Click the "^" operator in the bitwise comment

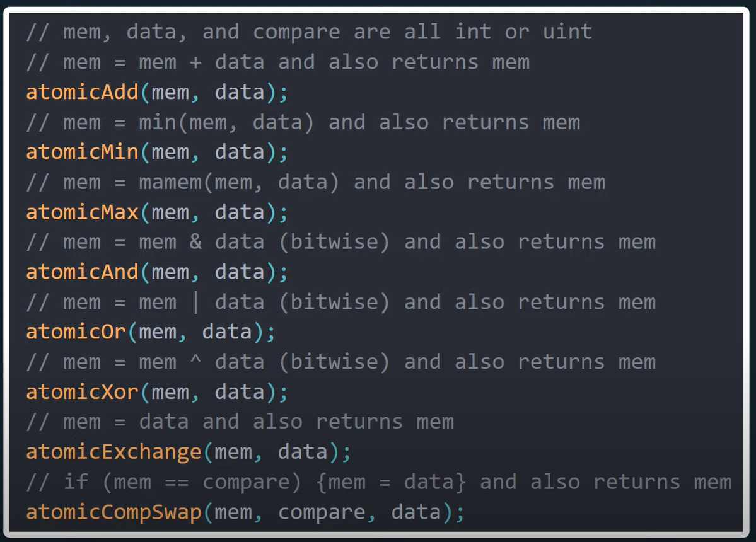pyautogui.click(x=196, y=362)
